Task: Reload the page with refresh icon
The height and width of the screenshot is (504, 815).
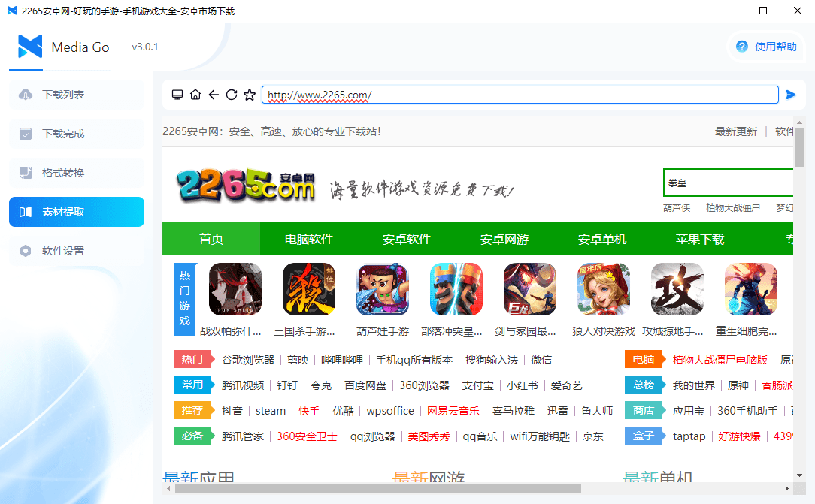Action: pos(232,95)
